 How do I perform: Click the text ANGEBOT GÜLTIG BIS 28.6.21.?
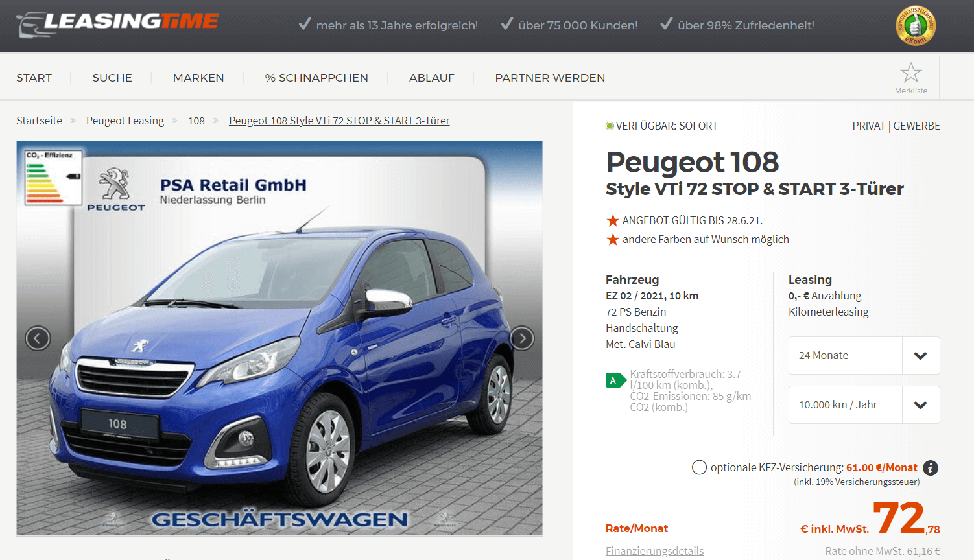pos(693,220)
